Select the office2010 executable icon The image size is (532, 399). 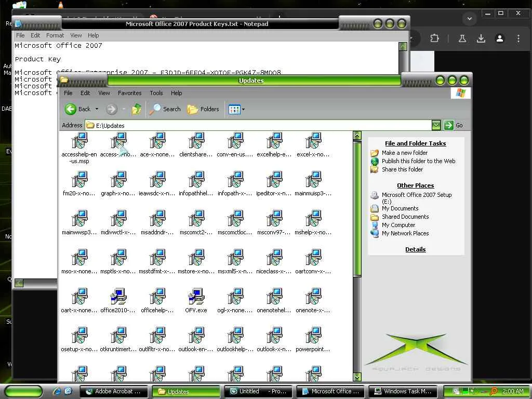tap(118, 296)
